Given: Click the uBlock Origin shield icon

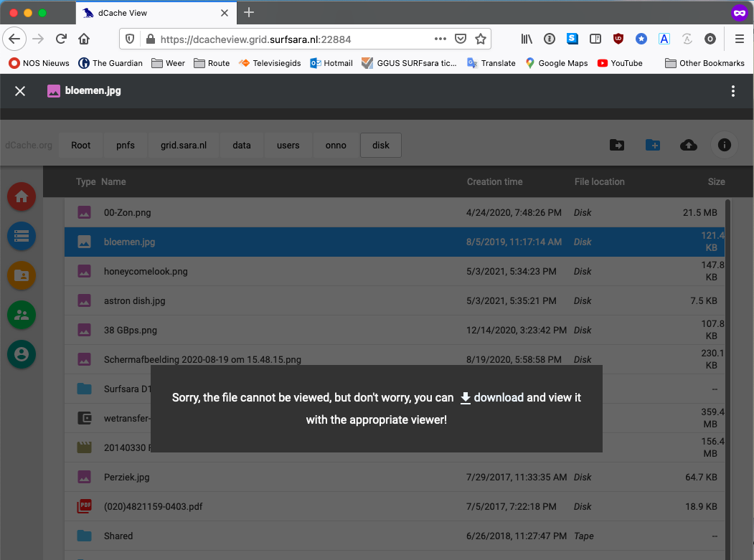Looking at the screenshot, I should [x=618, y=39].
